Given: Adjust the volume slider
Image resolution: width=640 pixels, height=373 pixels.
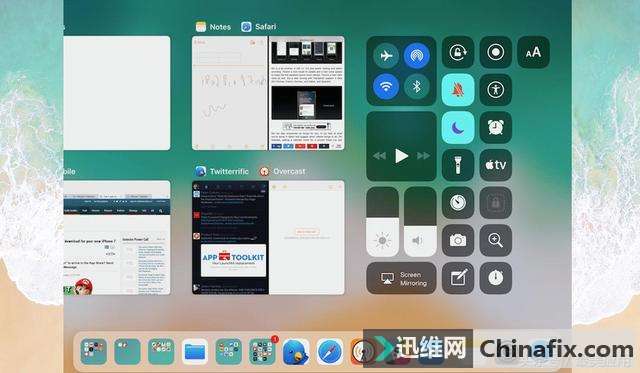Looking at the screenshot, I should 420,222.
